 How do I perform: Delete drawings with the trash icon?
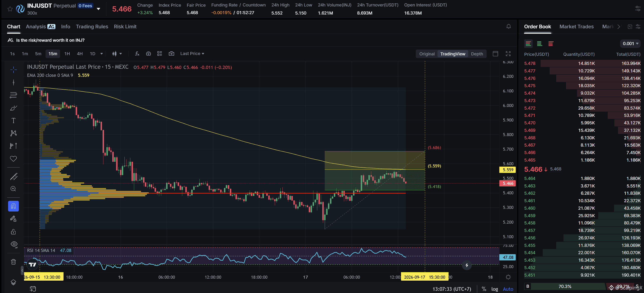(14, 262)
